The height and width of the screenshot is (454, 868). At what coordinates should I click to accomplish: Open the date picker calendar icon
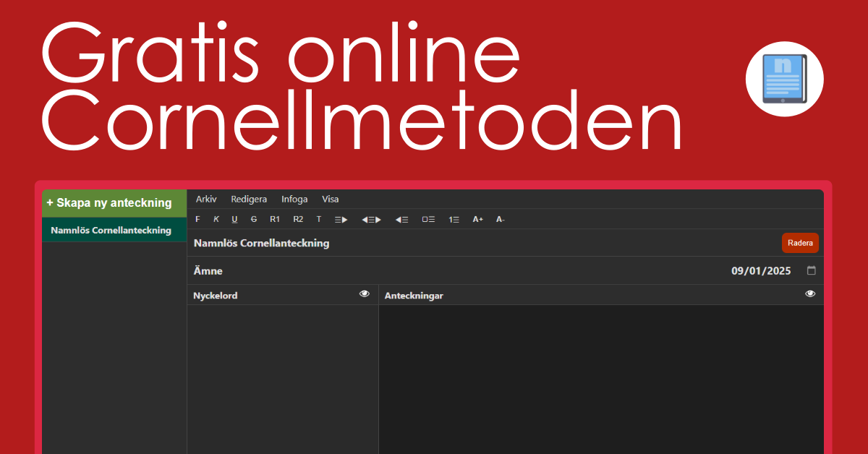tap(811, 270)
